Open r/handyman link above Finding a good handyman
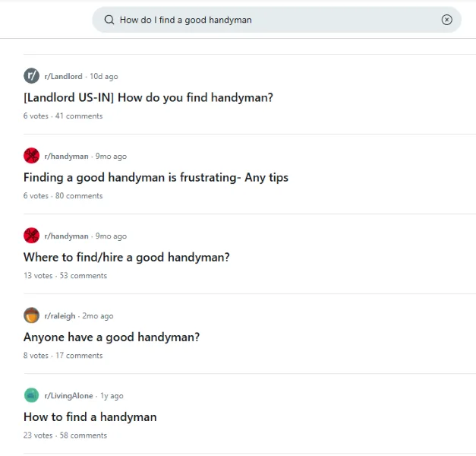476x456 pixels. (x=67, y=157)
